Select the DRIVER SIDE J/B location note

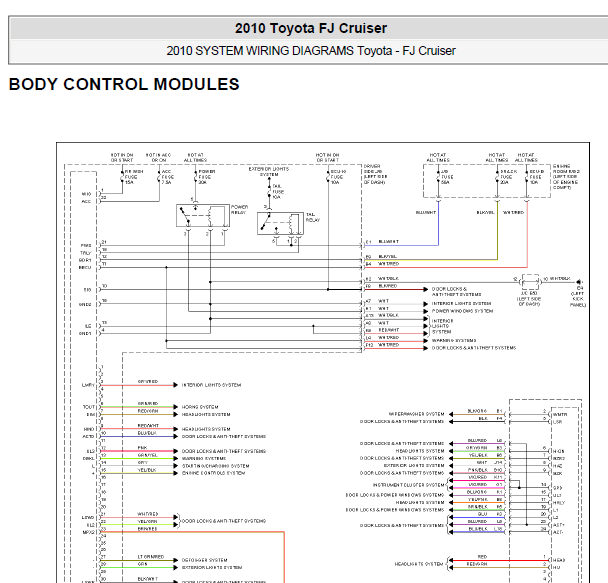click(375, 174)
